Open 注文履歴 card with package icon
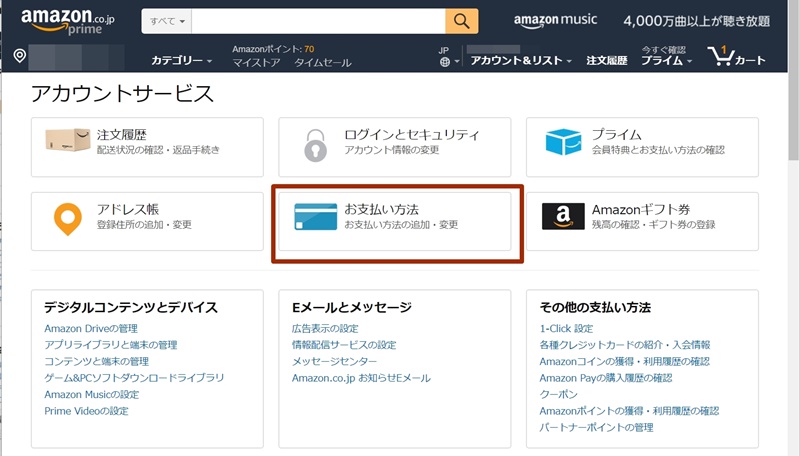The height and width of the screenshot is (456, 800). (147, 141)
